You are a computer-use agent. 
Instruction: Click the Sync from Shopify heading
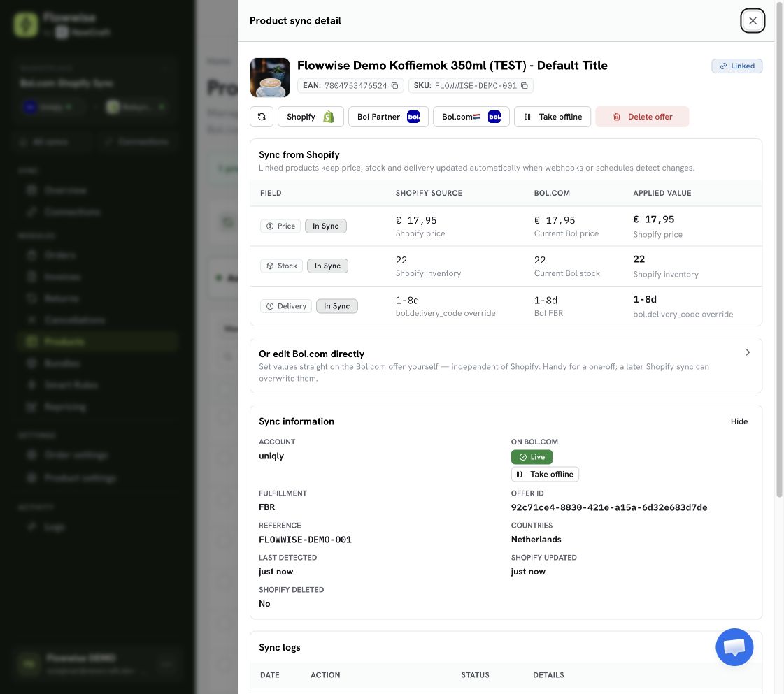click(x=299, y=155)
